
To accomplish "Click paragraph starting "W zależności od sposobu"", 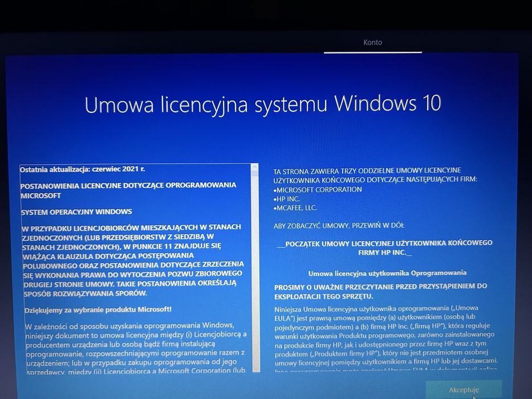I will (136, 348).
